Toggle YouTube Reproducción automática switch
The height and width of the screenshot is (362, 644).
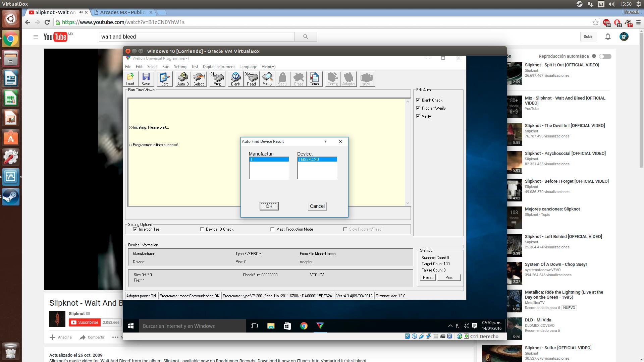pyautogui.click(x=605, y=56)
